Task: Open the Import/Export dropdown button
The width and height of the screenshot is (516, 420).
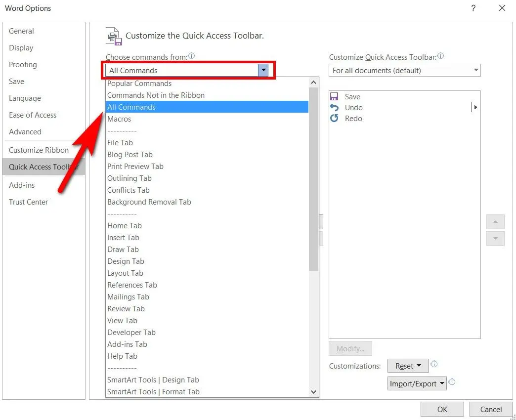Action: click(417, 383)
